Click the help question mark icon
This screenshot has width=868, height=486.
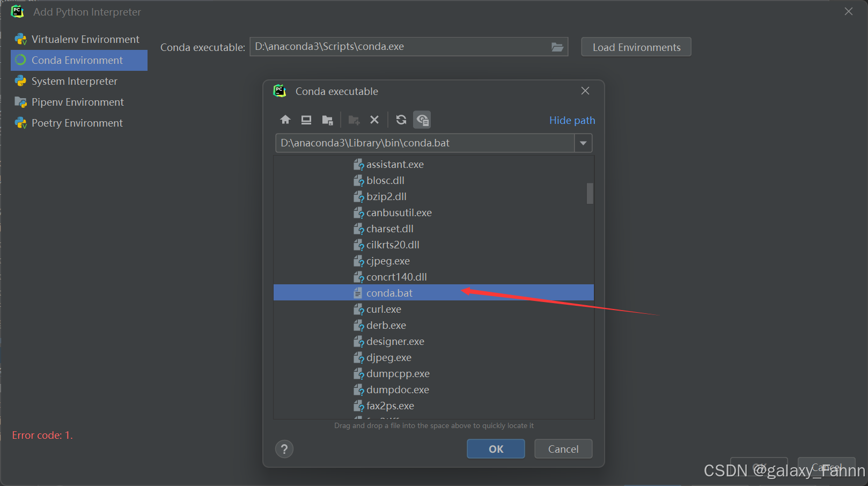[284, 448]
